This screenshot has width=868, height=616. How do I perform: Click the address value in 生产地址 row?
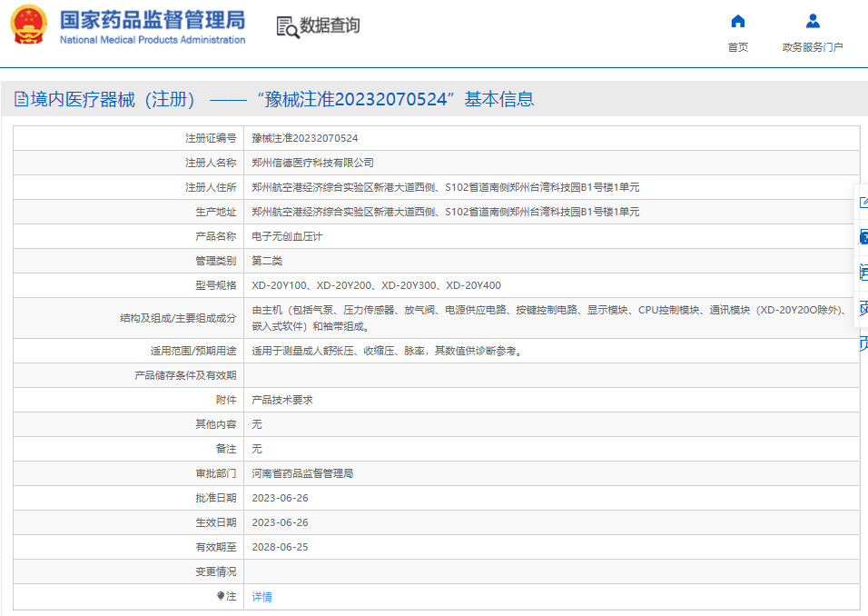446,212
